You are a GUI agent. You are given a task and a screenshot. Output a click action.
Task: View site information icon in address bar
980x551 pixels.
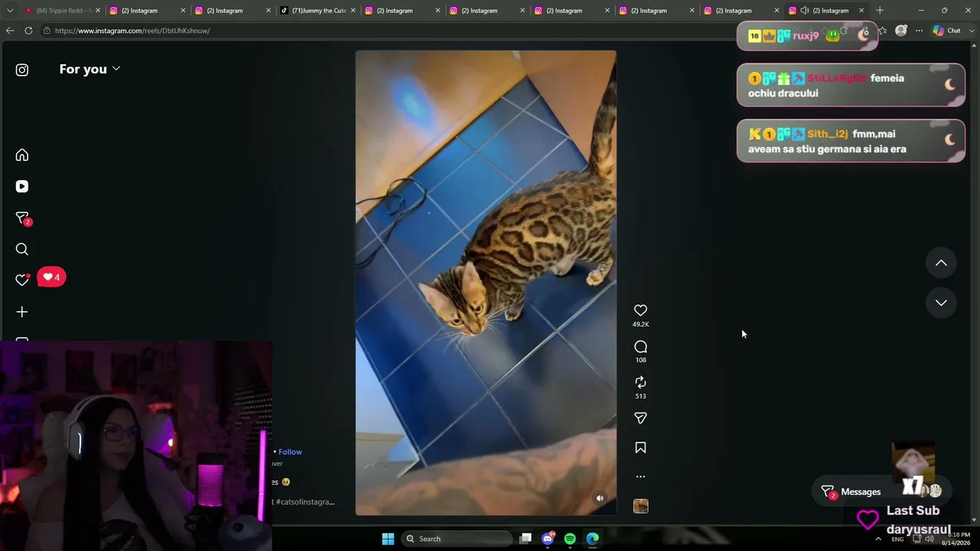(47, 31)
